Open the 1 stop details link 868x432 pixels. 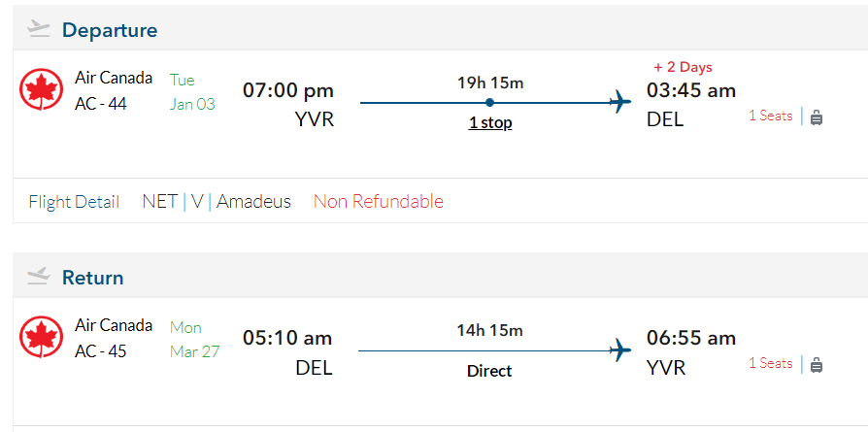click(x=490, y=123)
